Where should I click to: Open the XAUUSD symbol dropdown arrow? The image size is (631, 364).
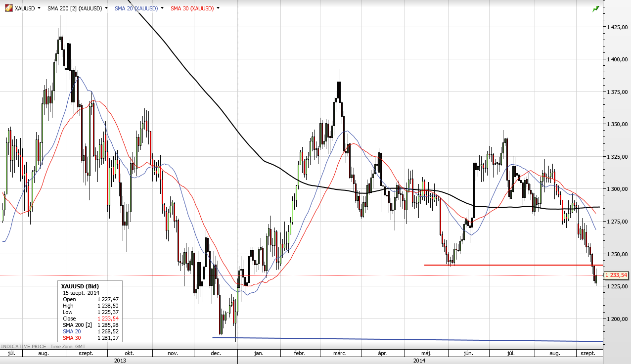tap(40, 8)
